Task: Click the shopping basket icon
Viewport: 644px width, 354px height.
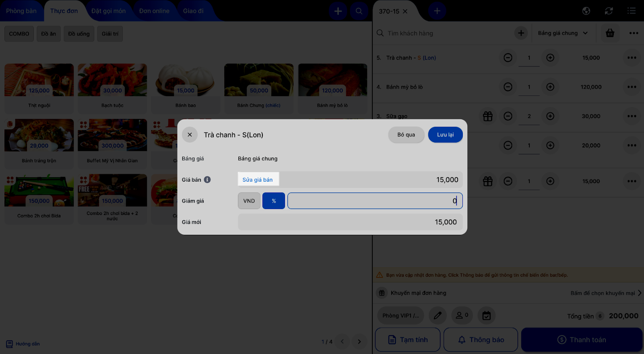Action: (x=610, y=33)
